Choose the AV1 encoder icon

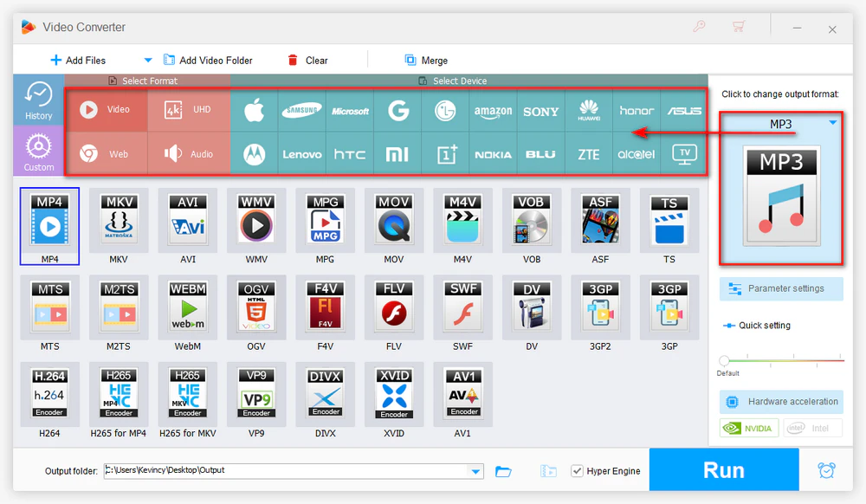pyautogui.click(x=462, y=394)
